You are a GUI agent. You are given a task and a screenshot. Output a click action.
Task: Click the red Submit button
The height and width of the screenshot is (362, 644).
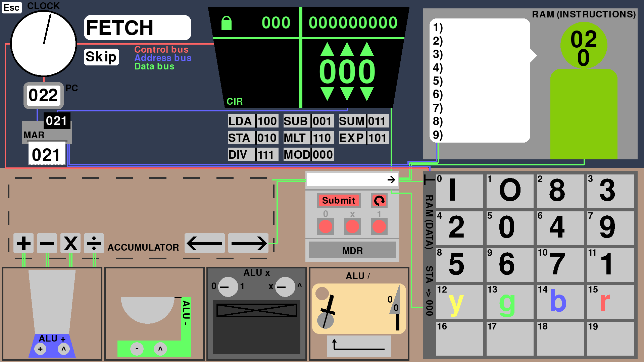pos(339,200)
